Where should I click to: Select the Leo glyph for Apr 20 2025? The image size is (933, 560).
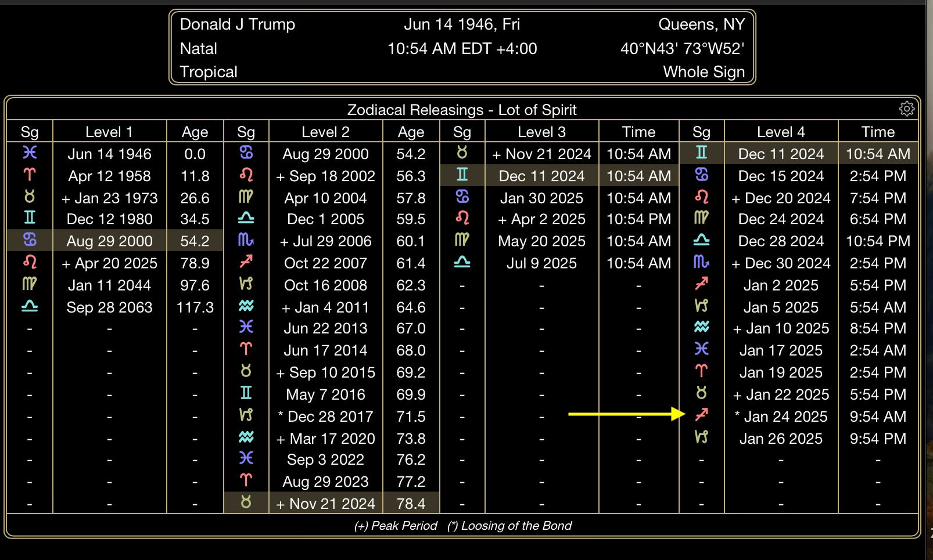tap(30, 262)
